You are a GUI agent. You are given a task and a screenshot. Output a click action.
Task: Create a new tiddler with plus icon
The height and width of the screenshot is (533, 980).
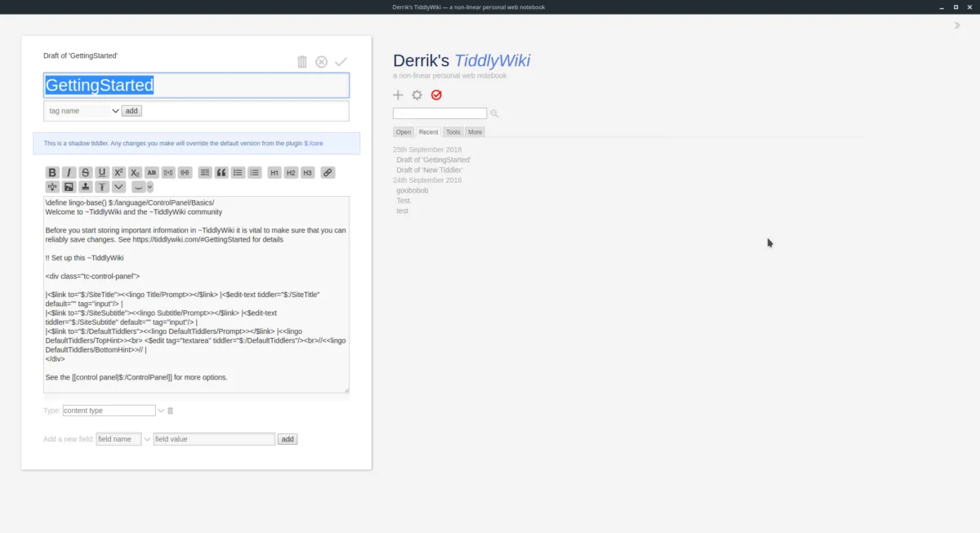click(x=399, y=95)
